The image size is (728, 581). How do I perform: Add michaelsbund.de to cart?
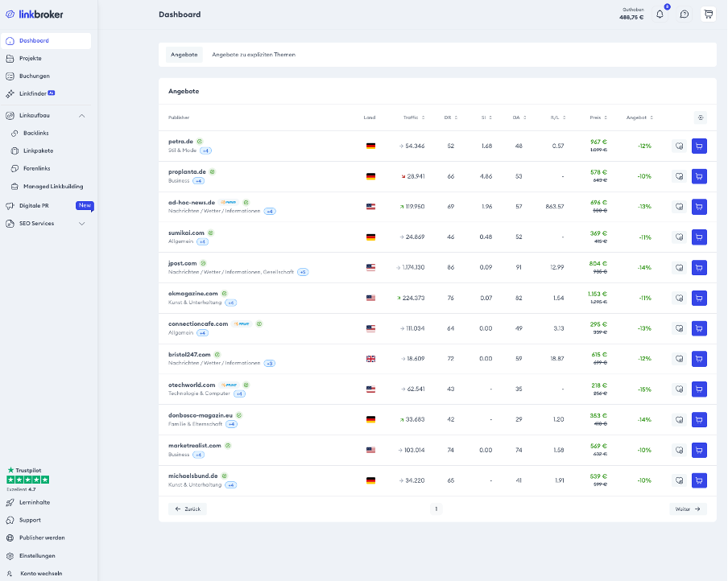click(699, 480)
